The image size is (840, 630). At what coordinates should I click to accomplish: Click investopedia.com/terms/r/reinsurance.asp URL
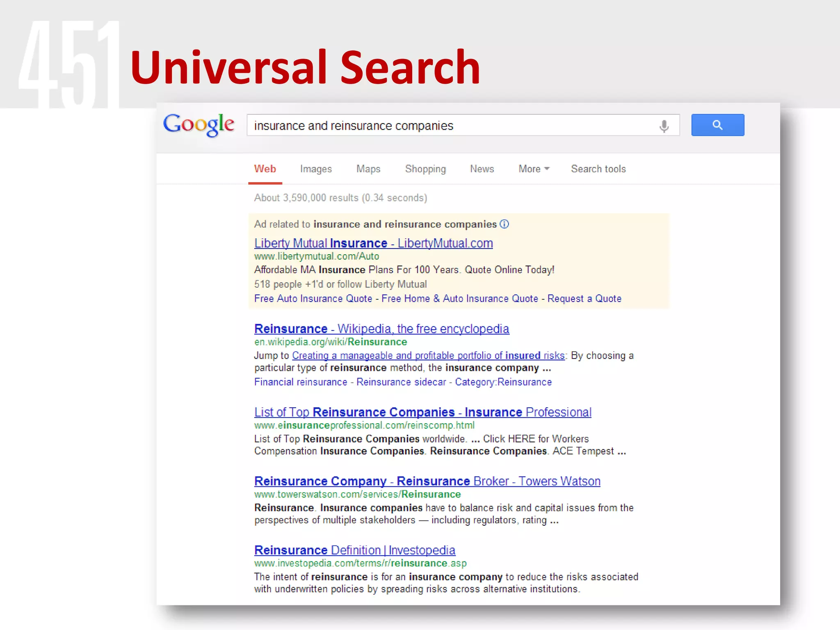point(361,563)
